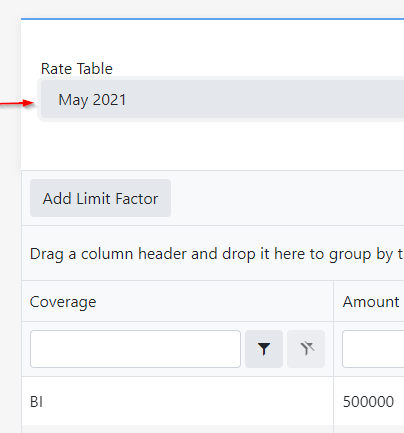The width and height of the screenshot is (404, 433).
Task: Click empty toolbar space beside Add Limit Factor
Action: pos(287,198)
